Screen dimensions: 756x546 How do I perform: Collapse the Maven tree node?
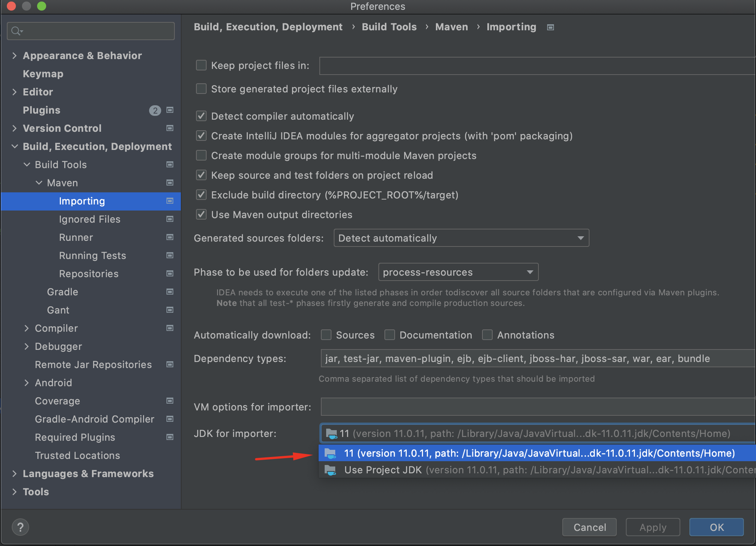(x=39, y=183)
